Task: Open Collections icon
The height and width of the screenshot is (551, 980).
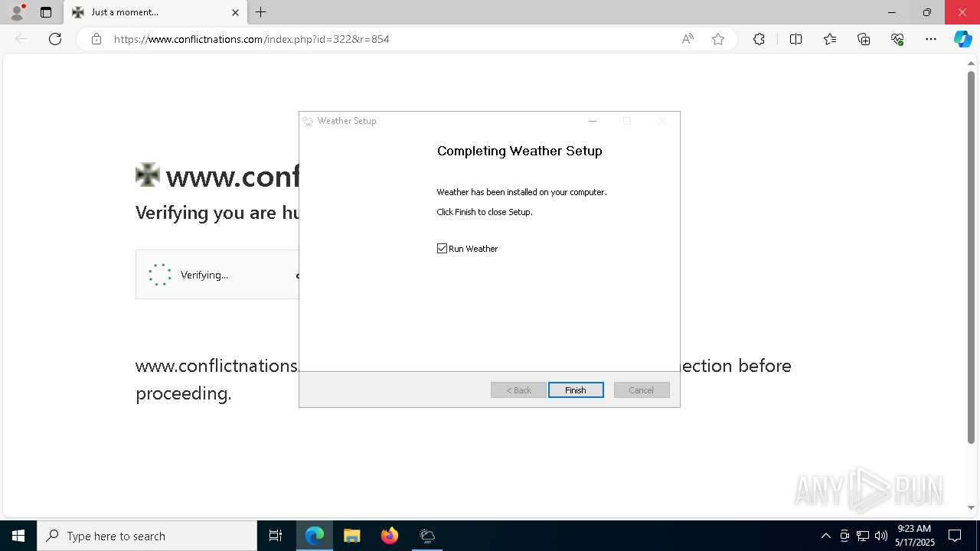Action: tap(864, 39)
